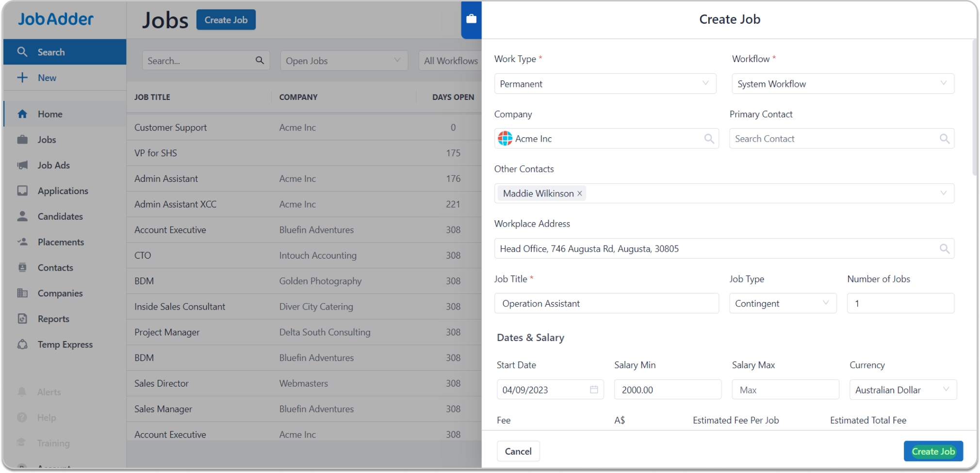
Task: Open the search lens in Primary Contact field
Action: (944, 138)
